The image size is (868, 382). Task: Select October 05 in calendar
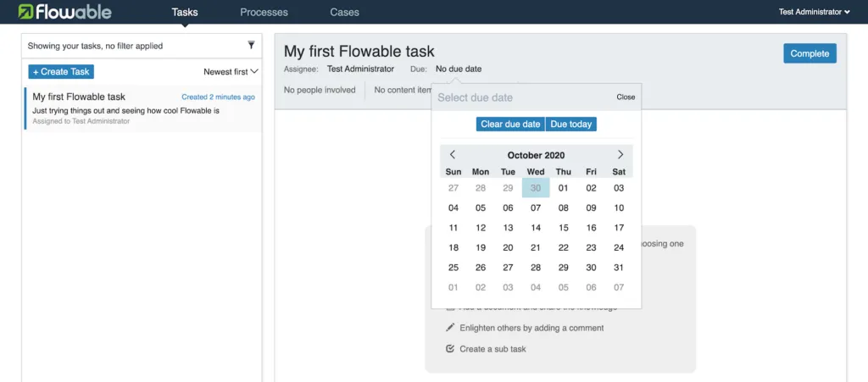click(481, 208)
